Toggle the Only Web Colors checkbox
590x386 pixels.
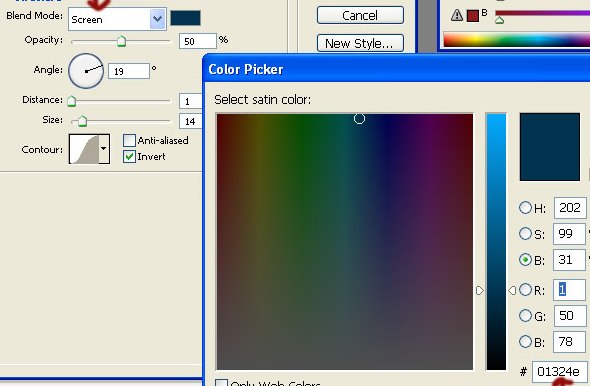(221, 383)
